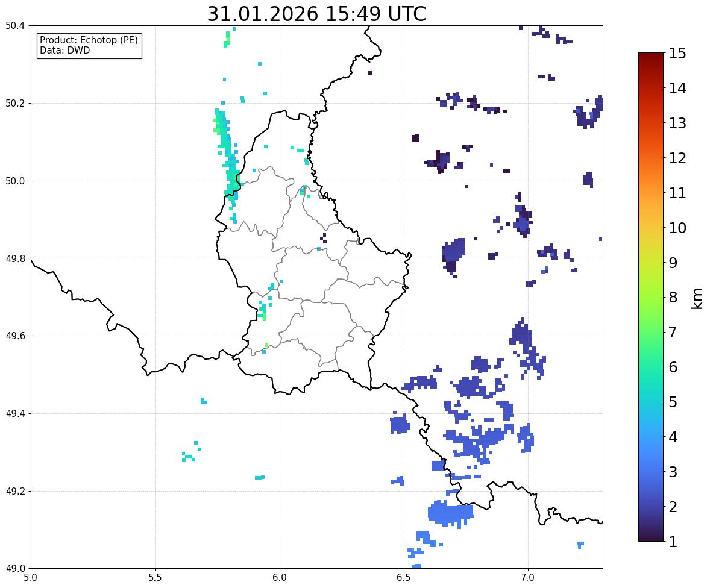Click the echotop height colorbar gradient
710x588 pixels.
[651, 297]
